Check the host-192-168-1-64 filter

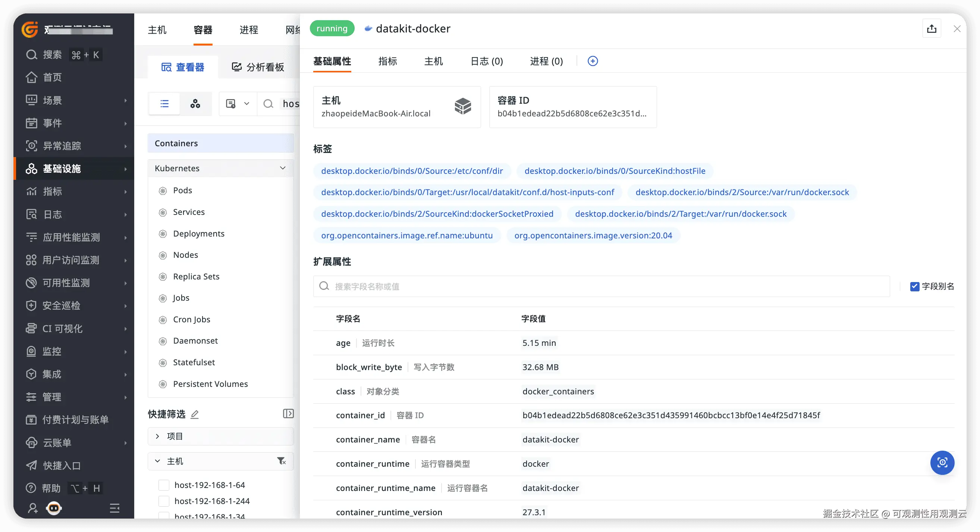click(x=164, y=485)
